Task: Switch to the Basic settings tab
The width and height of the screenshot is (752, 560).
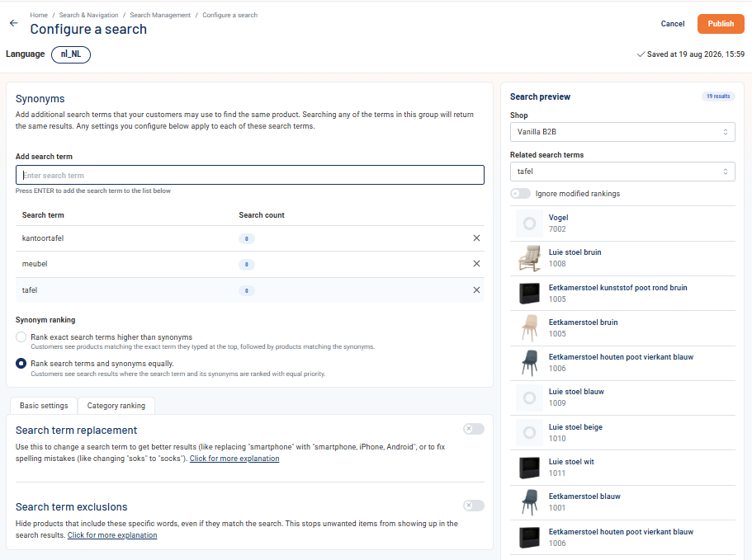Action: point(44,406)
